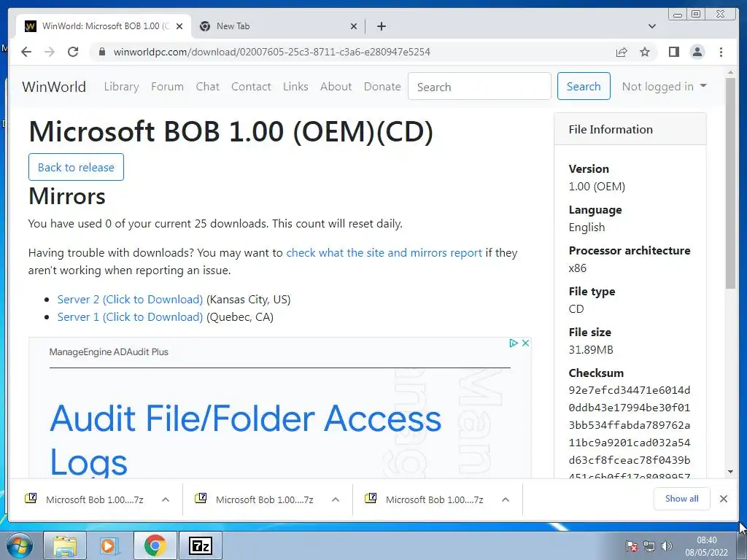Open the Library menu item

(122, 87)
